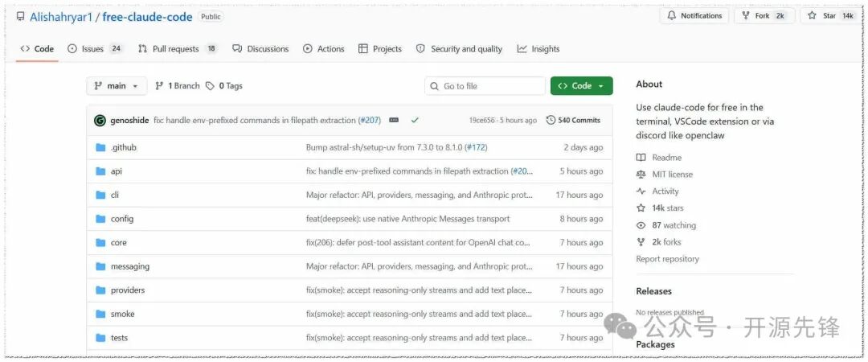Image resolution: width=868 pixels, height=362 pixels.
Task: Click the free-claude-code repository link
Action: click(147, 17)
